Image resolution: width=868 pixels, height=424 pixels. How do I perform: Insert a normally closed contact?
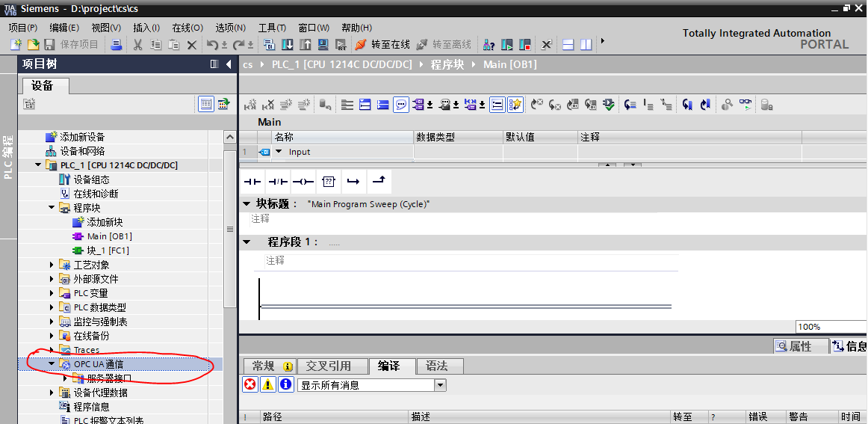coord(277,182)
